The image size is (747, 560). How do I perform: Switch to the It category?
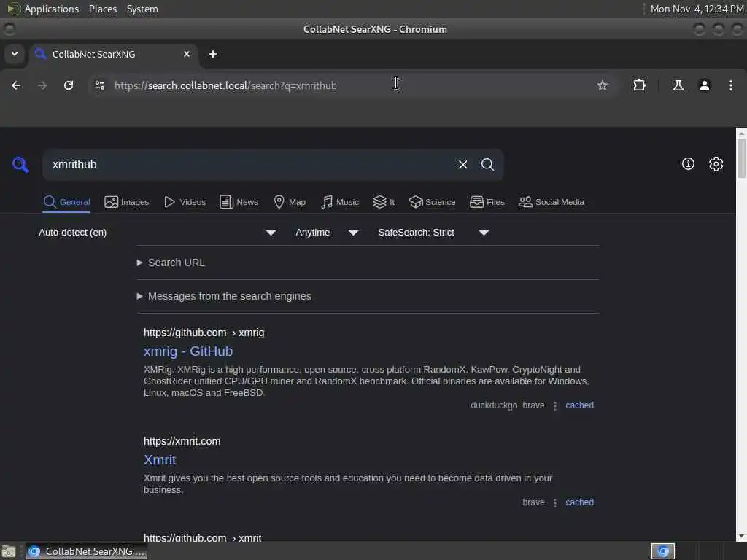tap(384, 202)
